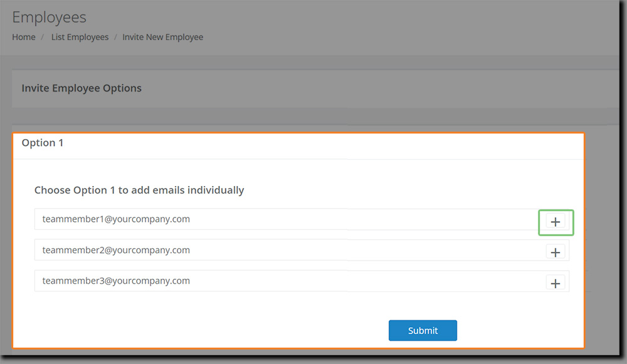Click the "Choose Option 1 to add emails individually" text
This screenshot has height=364, width=627.
(139, 190)
